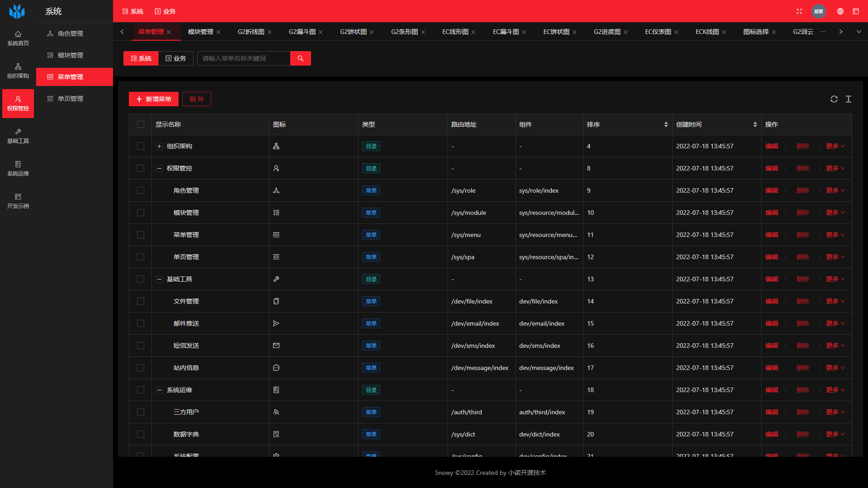Close the G2折线图 tab
Screen dimensions: 868x488
(x=269, y=32)
